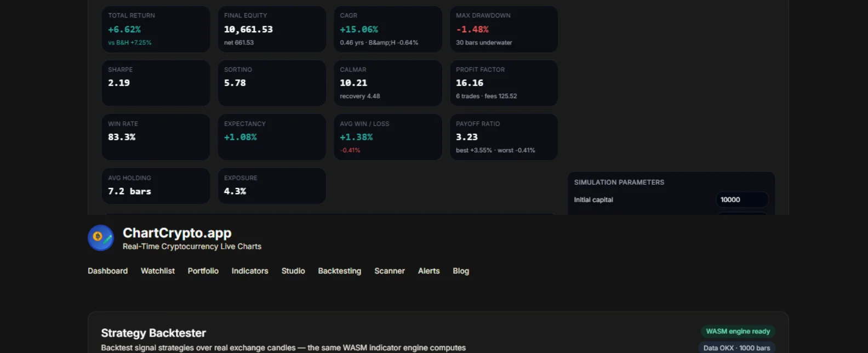Click the Avg Win / Loss +1.38% value
This screenshot has height=353, width=868.
pos(356,137)
